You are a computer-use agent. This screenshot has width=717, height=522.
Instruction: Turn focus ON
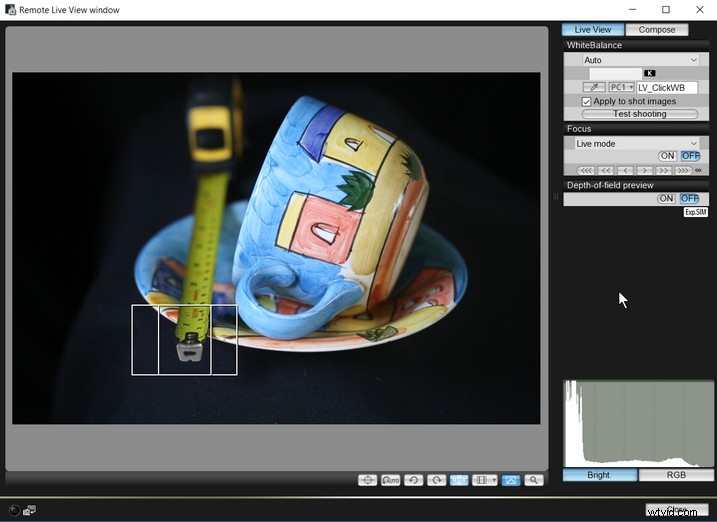click(x=667, y=156)
